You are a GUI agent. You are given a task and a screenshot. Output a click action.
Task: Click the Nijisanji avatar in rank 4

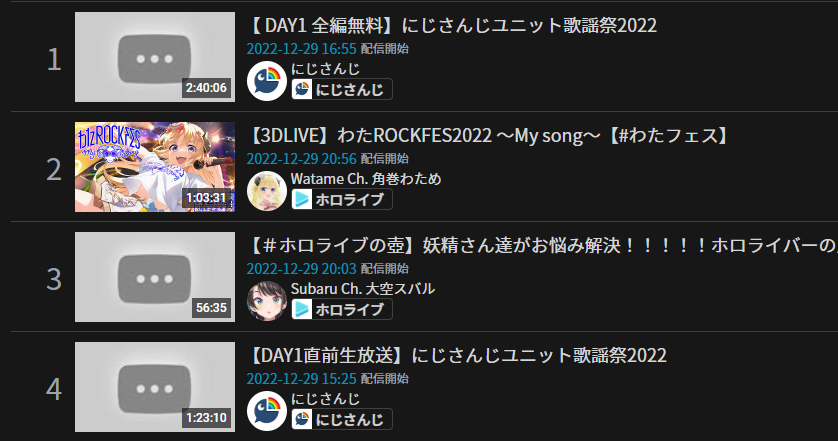point(267,411)
